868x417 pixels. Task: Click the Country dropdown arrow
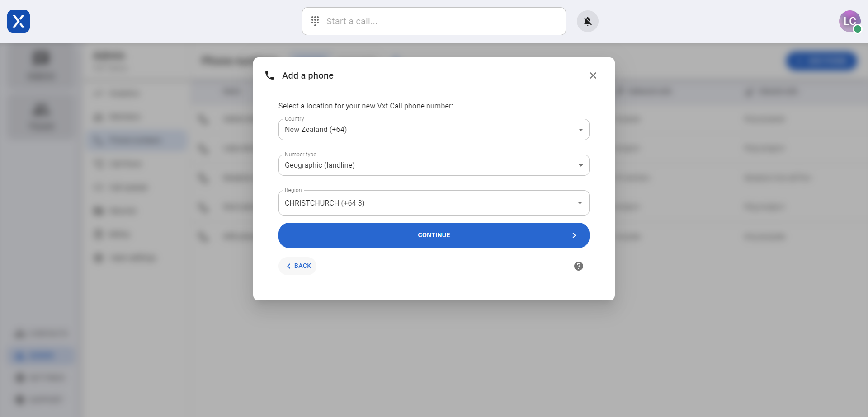(580, 129)
